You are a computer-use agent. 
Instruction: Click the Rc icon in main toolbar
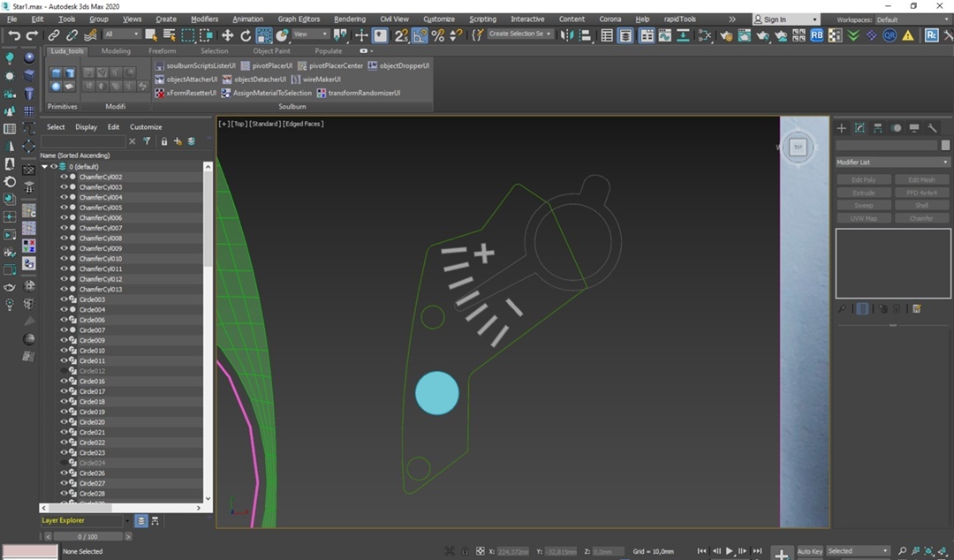coord(932,35)
